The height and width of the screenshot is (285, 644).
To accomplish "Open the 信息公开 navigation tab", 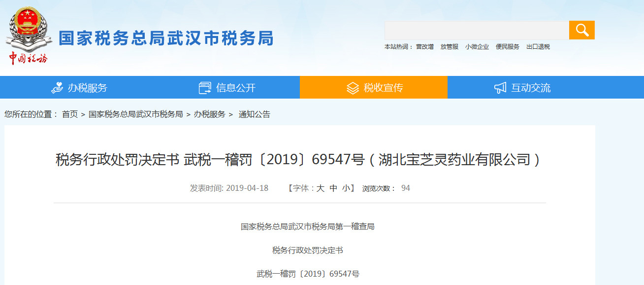I will point(235,88).
